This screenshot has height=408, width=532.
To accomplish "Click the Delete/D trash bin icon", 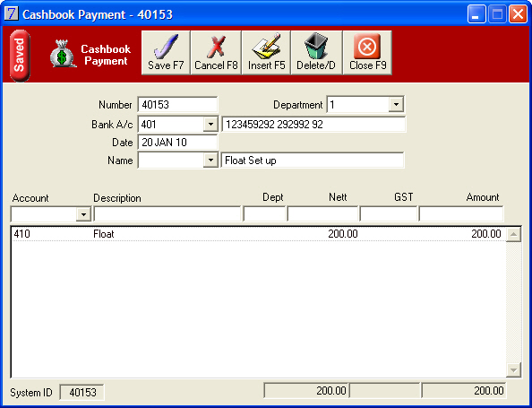I will [316, 47].
